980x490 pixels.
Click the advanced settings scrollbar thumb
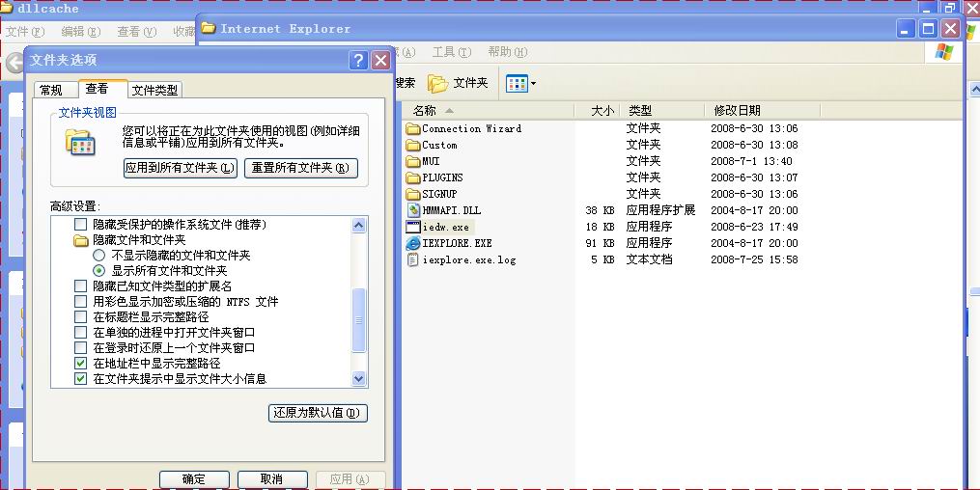tap(359, 319)
